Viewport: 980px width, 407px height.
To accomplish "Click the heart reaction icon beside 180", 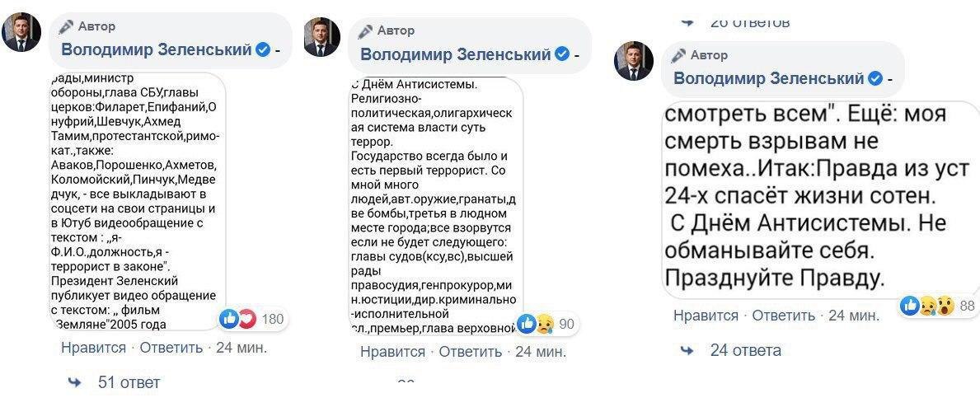I will (x=246, y=319).
